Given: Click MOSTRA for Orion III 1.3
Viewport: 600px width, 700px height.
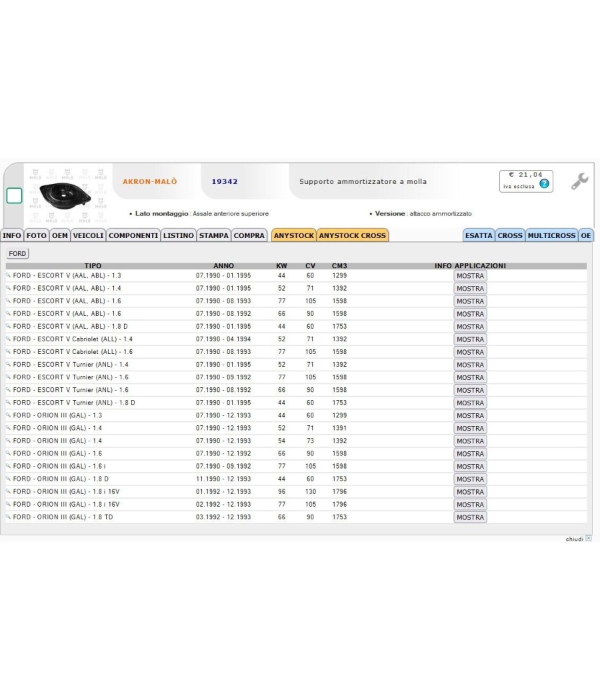Looking at the screenshot, I should tap(470, 415).
